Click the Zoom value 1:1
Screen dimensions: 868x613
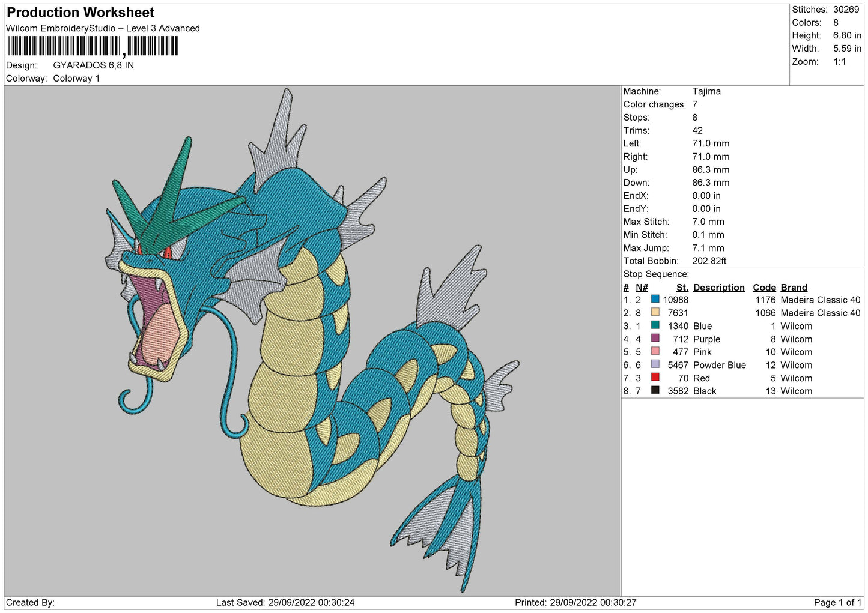pyautogui.click(x=839, y=62)
